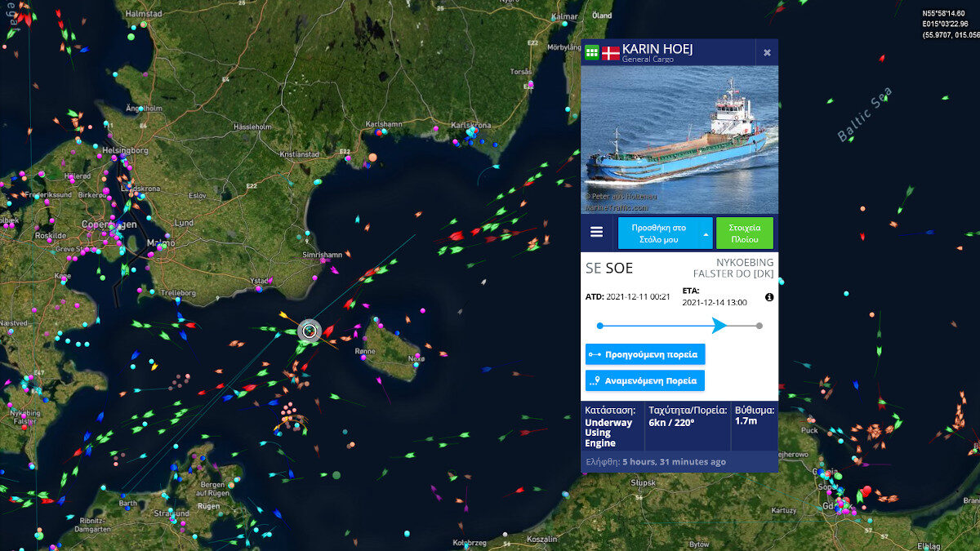Click the red ship marker right of selected vessel
Viewport: 980px width, 551px height.
tap(327, 331)
